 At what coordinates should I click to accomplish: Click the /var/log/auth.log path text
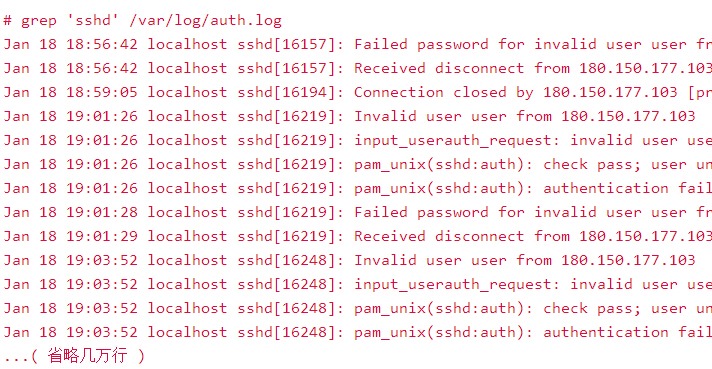click(x=206, y=20)
